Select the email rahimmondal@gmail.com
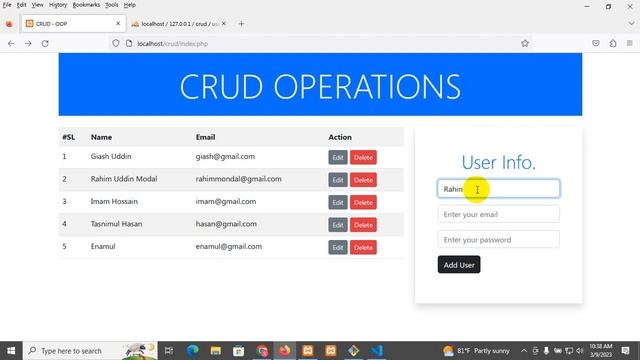Image resolution: width=640 pixels, height=360 pixels. 238,179
